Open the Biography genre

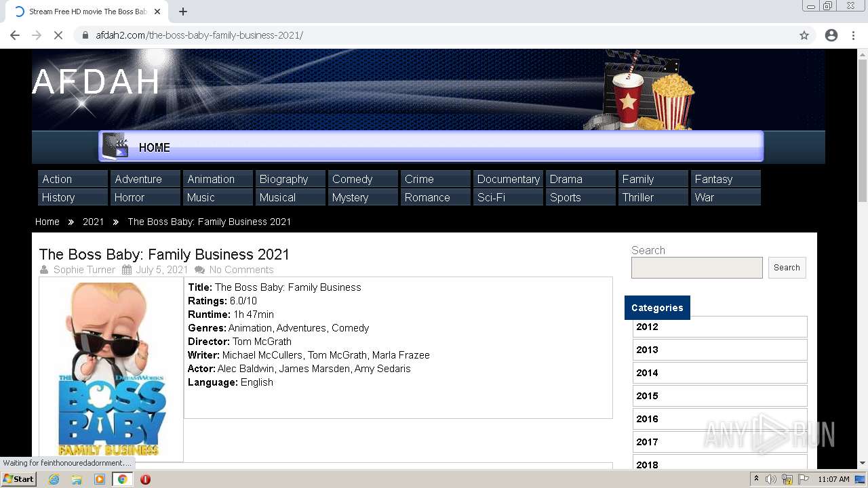point(290,179)
